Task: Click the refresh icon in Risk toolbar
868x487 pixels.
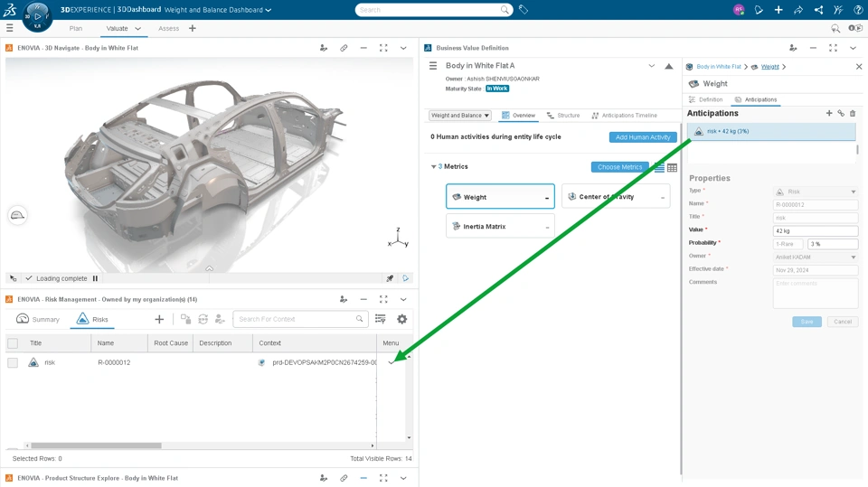Action: tap(203, 319)
